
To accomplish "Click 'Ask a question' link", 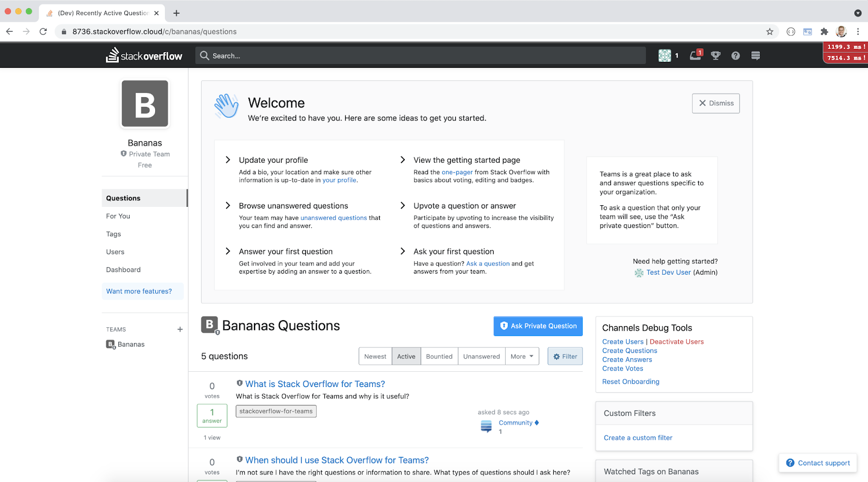I will click(x=488, y=264).
